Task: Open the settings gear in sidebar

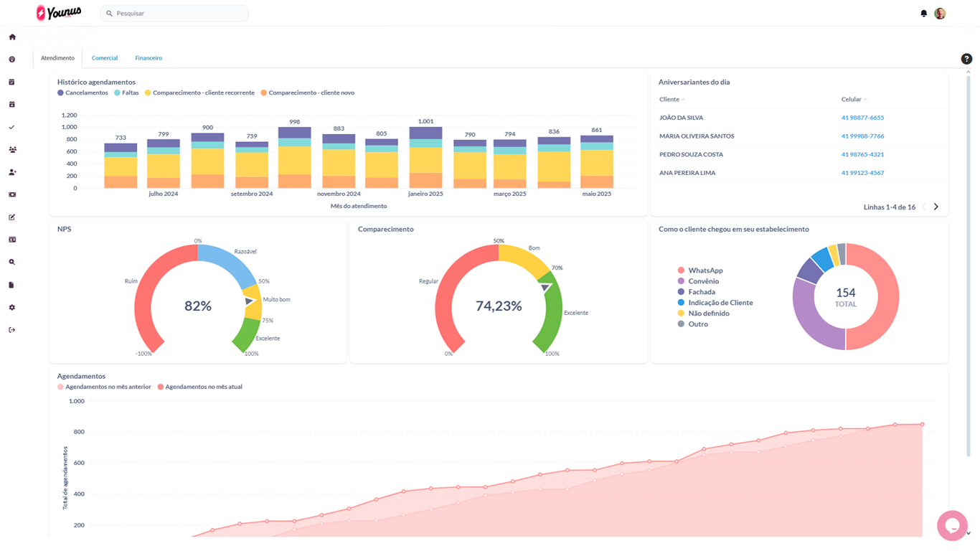Action: tap(12, 307)
